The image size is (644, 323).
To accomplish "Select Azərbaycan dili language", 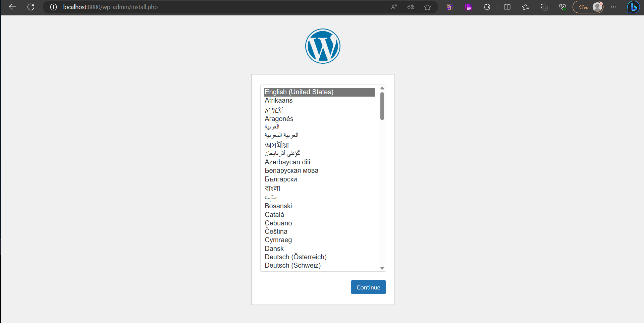I will [320, 162].
